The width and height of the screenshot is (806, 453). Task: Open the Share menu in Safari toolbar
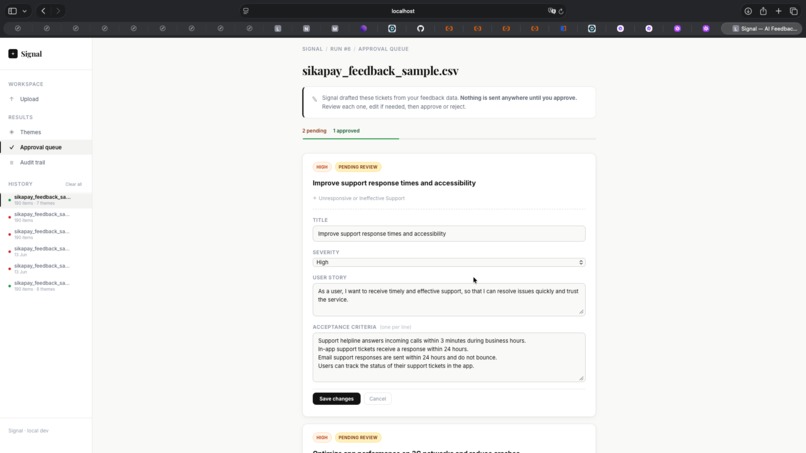click(763, 11)
